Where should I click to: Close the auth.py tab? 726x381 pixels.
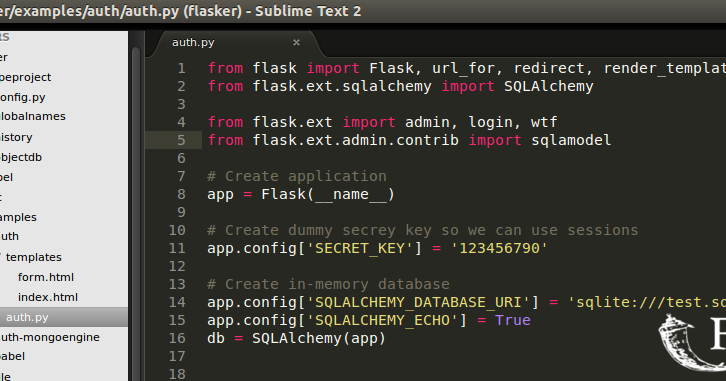[296, 43]
